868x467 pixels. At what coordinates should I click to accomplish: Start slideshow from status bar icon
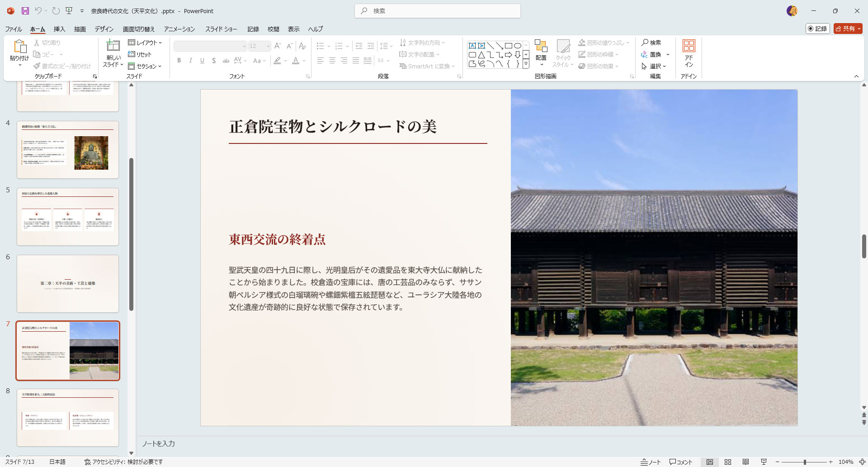(x=764, y=462)
